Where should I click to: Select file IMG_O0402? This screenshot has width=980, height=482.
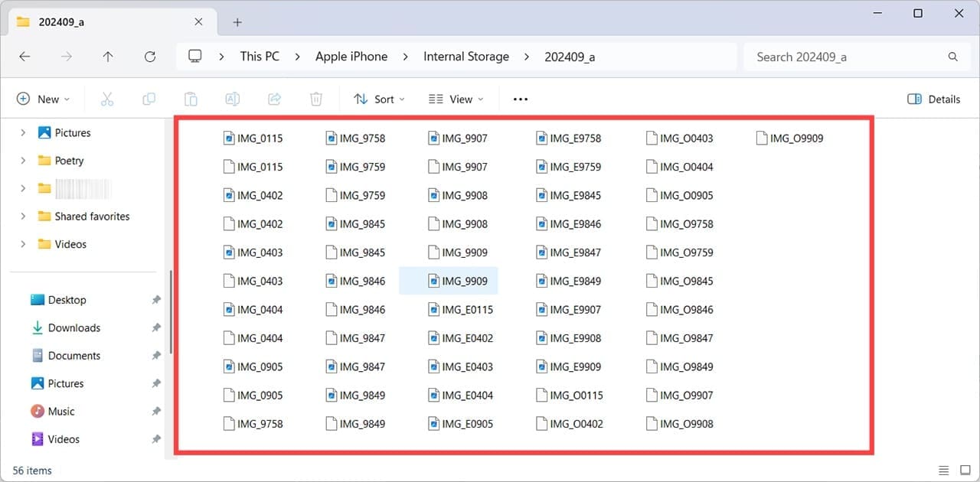(x=570, y=424)
